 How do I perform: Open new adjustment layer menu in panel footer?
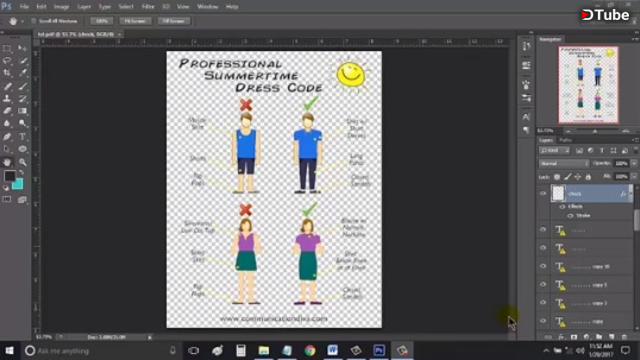pyautogui.click(x=587, y=337)
